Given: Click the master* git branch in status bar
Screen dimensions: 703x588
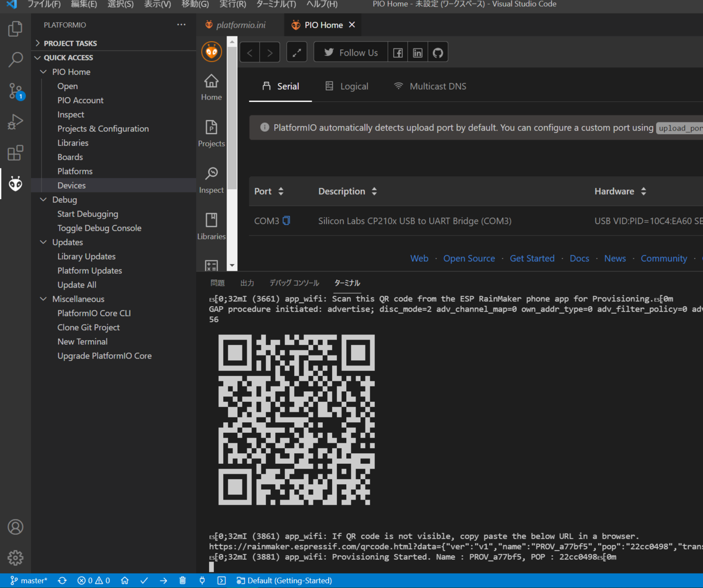Looking at the screenshot, I should click(29, 581).
